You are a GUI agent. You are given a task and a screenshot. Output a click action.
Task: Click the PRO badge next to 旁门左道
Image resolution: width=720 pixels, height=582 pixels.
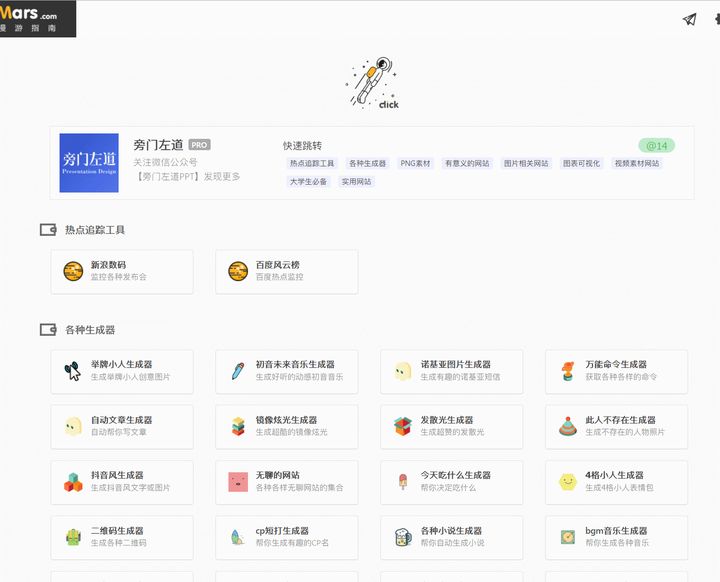(199, 145)
